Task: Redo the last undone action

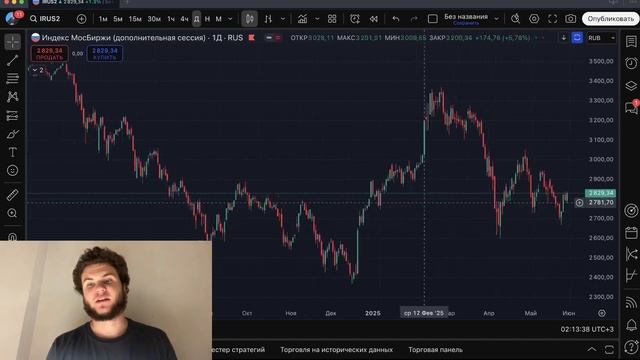Action: 414,19
